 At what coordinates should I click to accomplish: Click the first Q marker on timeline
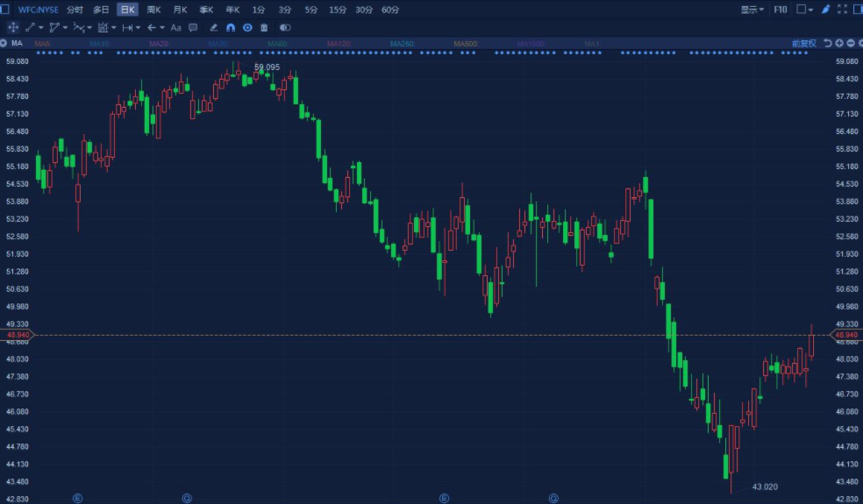click(187, 499)
